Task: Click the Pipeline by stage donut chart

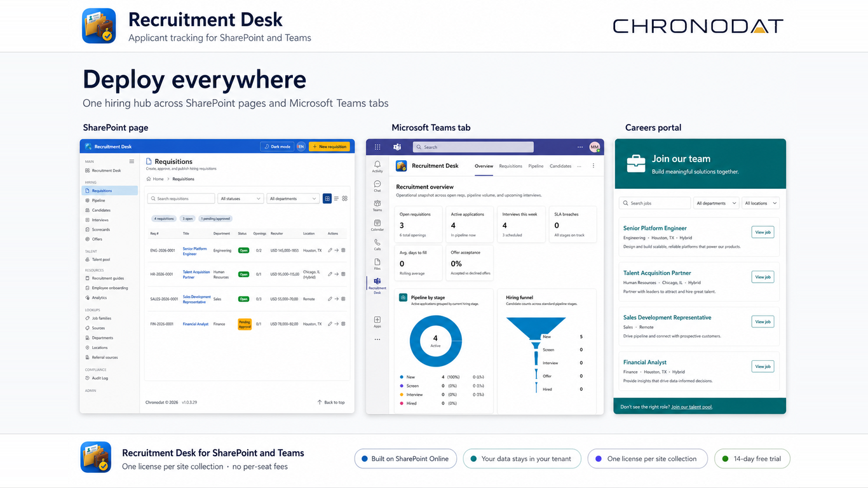Action: tap(435, 341)
